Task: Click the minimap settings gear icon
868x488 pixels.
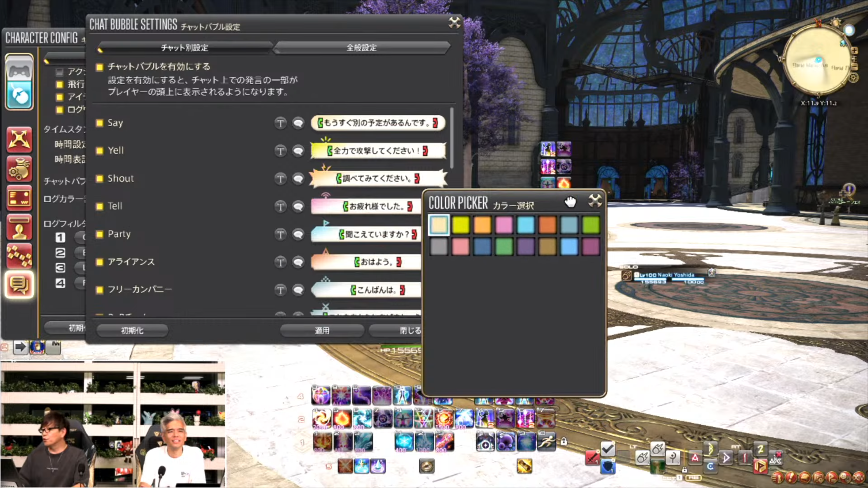Action: (854, 78)
